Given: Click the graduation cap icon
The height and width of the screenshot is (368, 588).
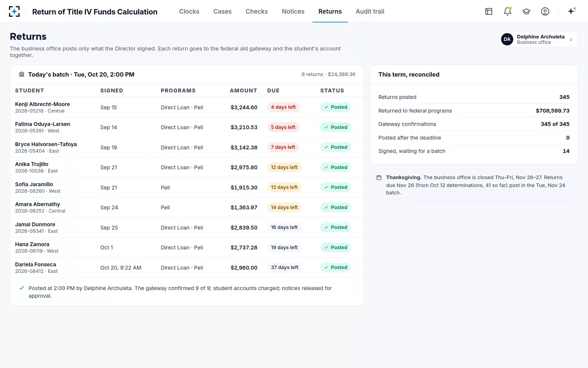Looking at the screenshot, I should [x=526, y=11].
